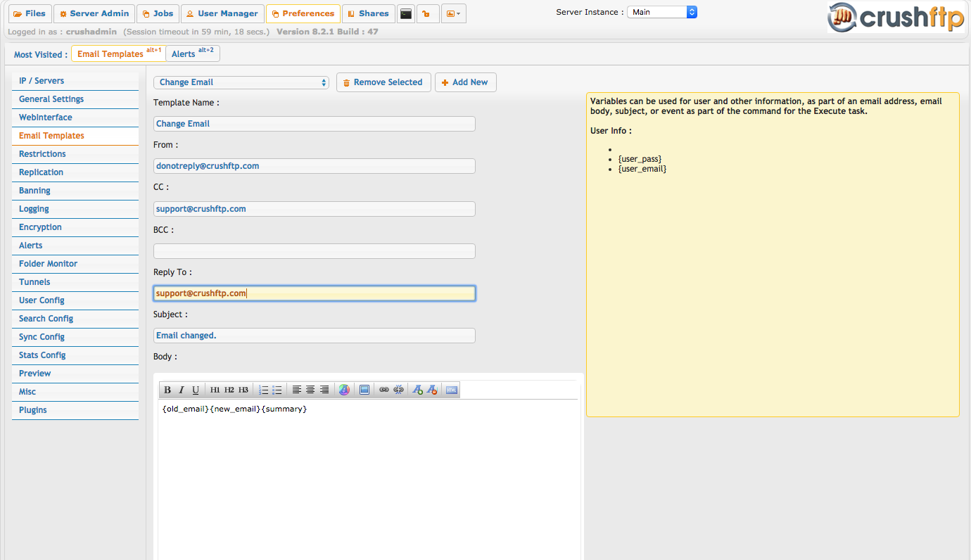Image resolution: width=971 pixels, height=560 pixels.
Task: Open Sync Config section
Action: [75, 337]
